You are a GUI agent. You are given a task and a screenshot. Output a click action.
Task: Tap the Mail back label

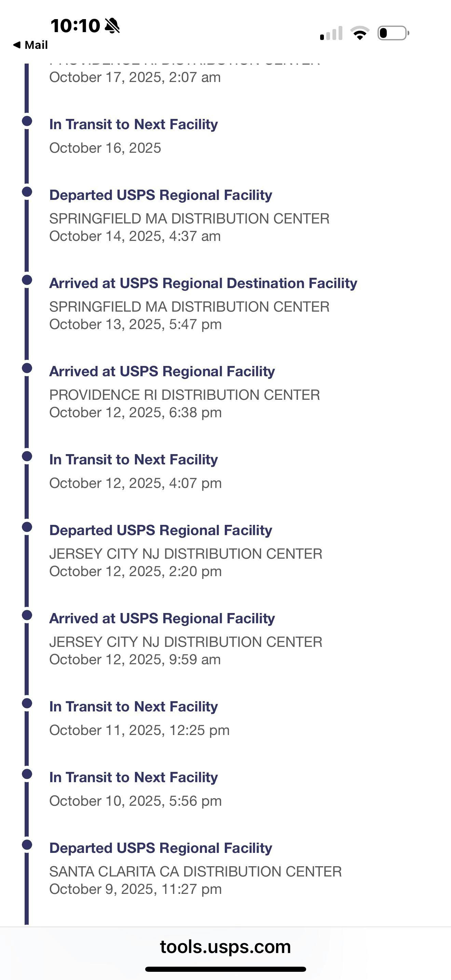click(x=36, y=45)
